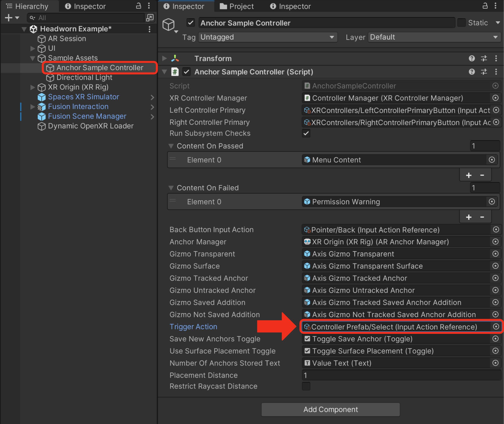Open the Tag dropdown
Viewport: 504px width, 424px height.
(268, 37)
